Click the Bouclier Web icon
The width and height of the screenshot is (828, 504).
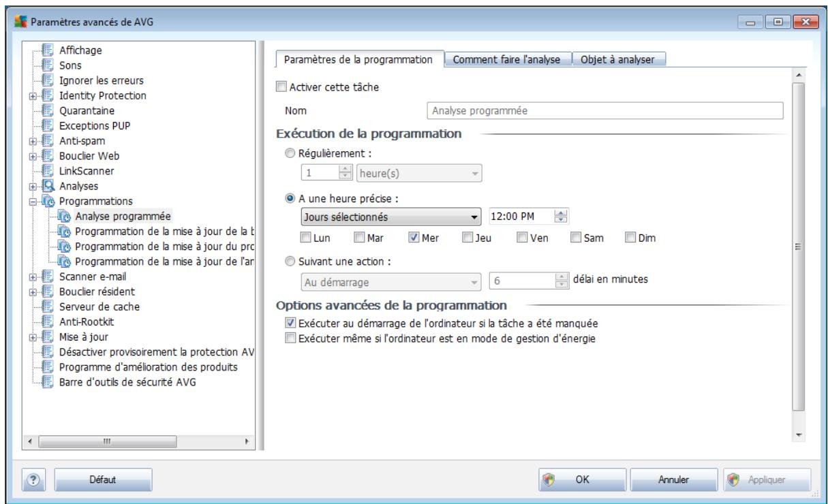46,156
